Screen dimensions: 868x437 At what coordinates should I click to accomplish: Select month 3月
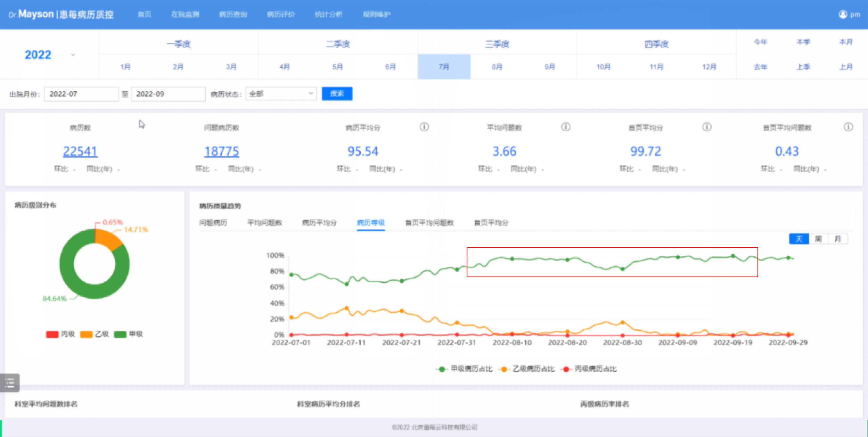pyautogui.click(x=231, y=67)
